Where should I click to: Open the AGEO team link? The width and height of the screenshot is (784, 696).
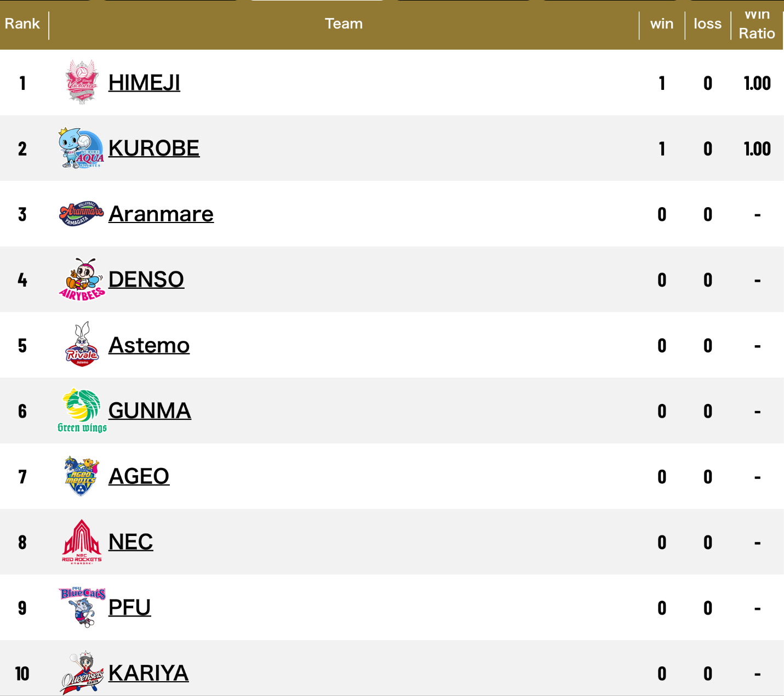click(139, 476)
